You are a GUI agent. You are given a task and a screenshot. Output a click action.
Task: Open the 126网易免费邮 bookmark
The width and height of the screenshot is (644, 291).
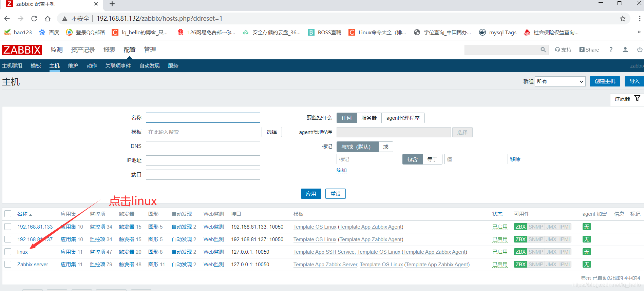pyautogui.click(x=206, y=32)
